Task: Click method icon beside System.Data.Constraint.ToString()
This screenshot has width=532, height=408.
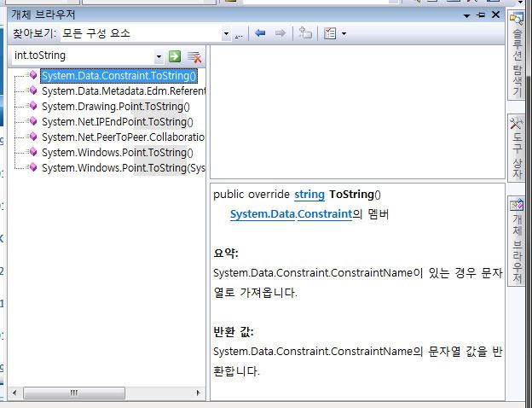Action: tap(32, 75)
